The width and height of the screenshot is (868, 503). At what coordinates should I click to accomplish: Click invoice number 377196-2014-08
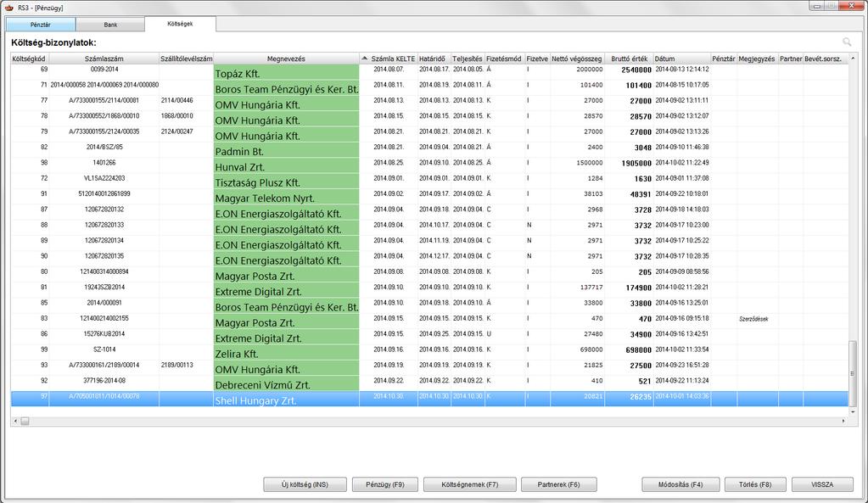click(104, 381)
